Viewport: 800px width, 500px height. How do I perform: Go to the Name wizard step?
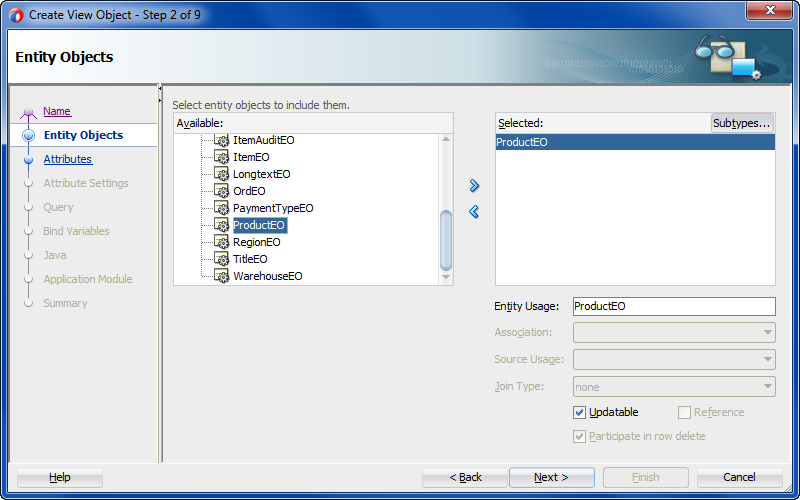point(57,111)
